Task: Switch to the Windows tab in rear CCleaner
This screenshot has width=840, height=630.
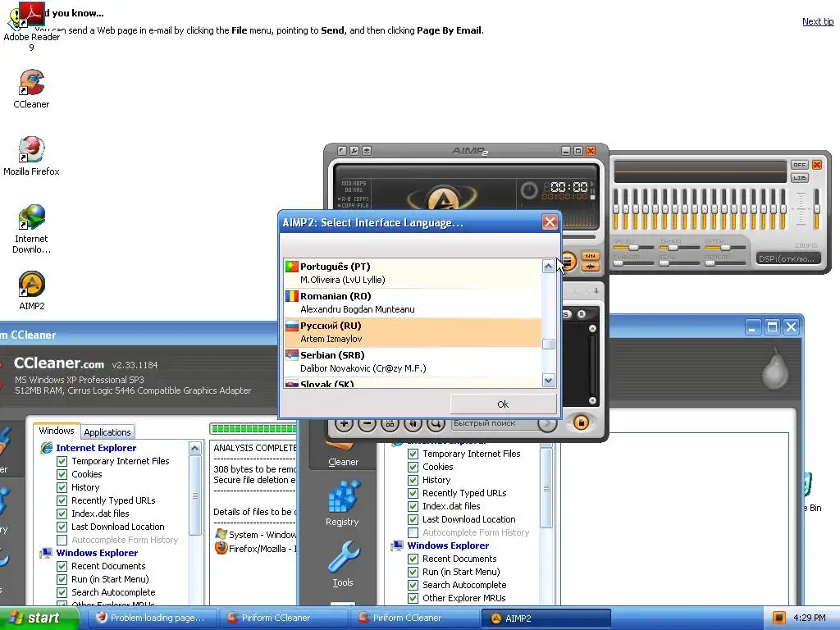Action: [x=57, y=431]
